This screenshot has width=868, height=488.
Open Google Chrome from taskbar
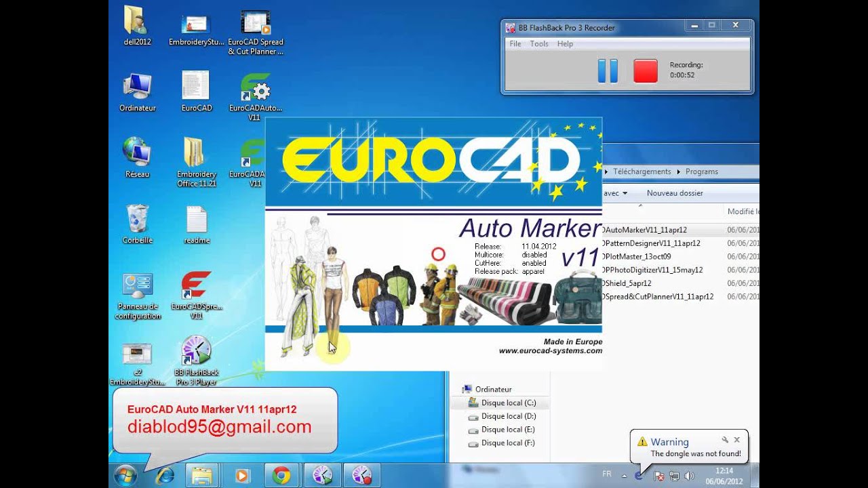click(x=281, y=476)
